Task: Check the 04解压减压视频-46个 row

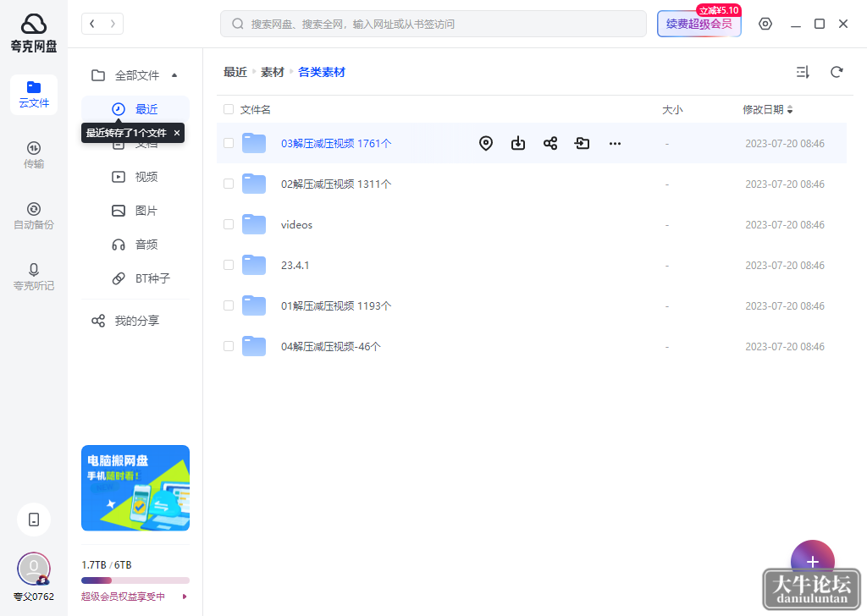Action: [x=229, y=346]
